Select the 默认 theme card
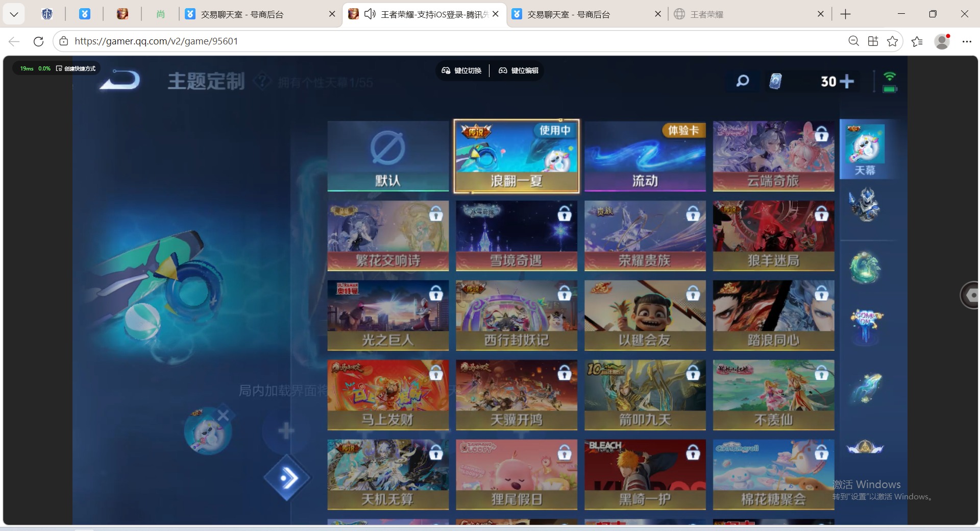Viewport: 980px width, 531px height. 388,156
